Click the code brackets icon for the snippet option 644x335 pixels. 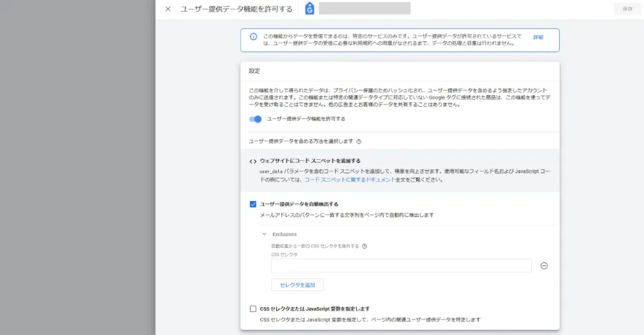(x=253, y=162)
